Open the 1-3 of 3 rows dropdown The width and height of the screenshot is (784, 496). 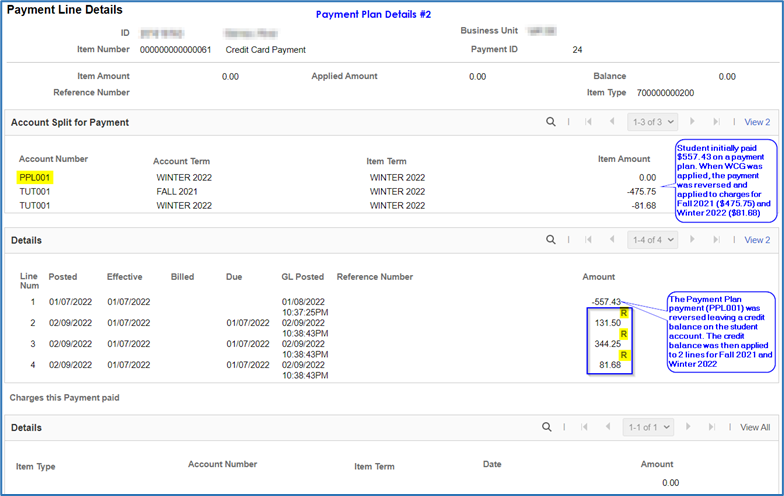(652, 122)
